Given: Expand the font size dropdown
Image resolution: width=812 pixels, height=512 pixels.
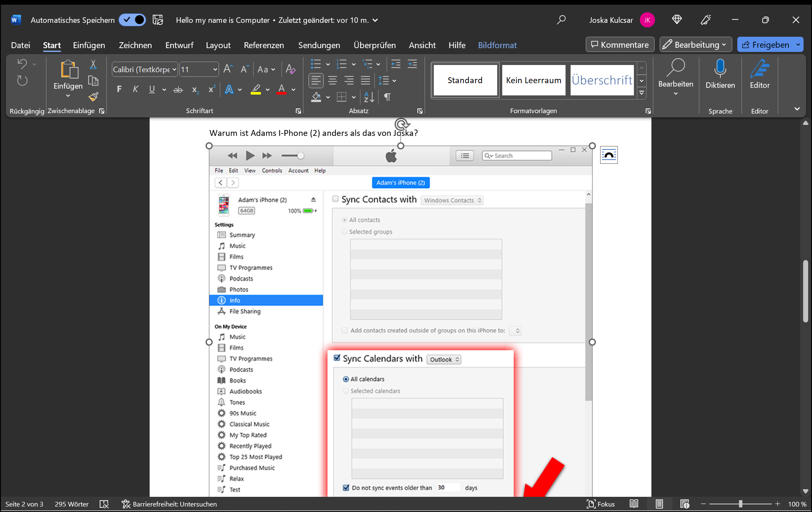Looking at the screenshot, I should click(215, 70).
